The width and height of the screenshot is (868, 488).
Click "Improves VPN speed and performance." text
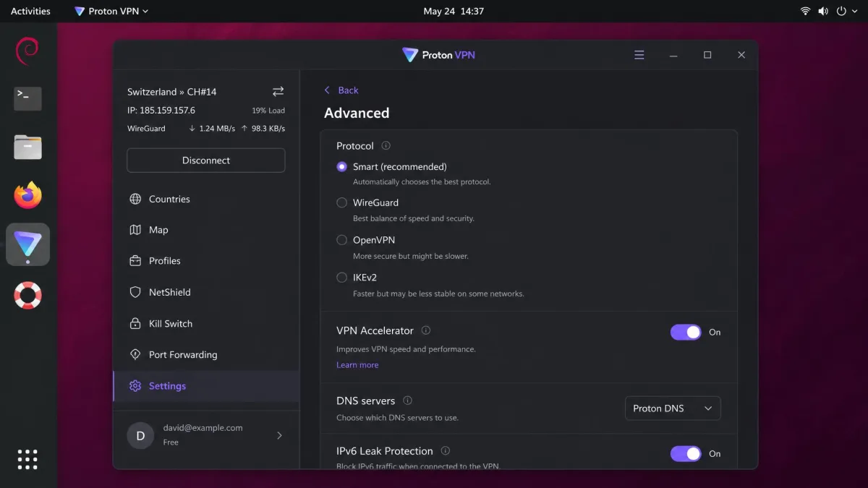406,349
